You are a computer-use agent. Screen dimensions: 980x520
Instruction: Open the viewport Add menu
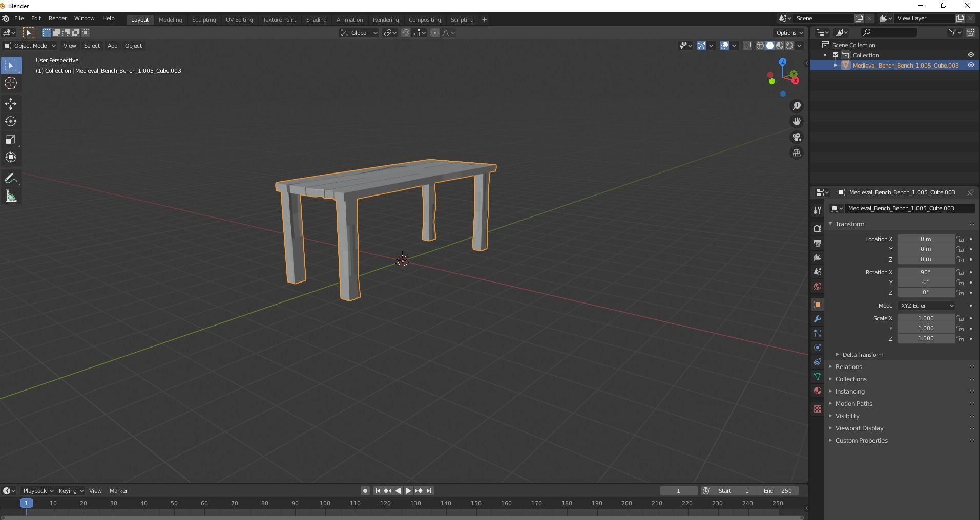(112, 46)
